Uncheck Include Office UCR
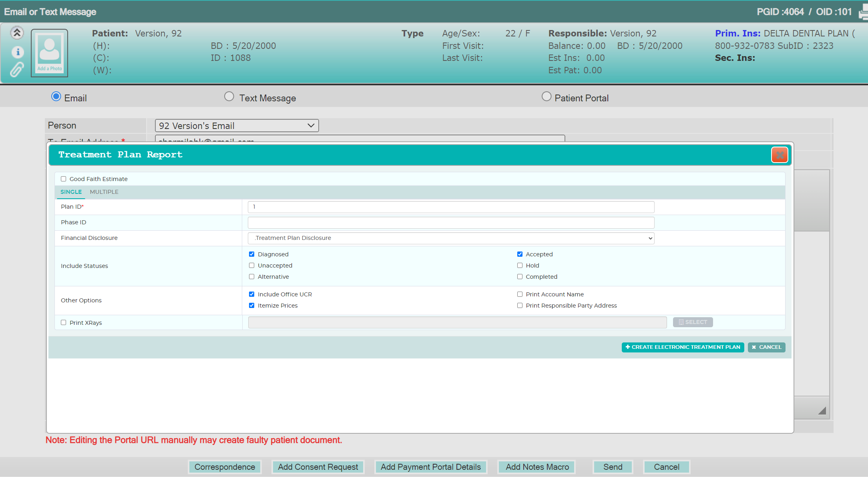 click(251, 294)
